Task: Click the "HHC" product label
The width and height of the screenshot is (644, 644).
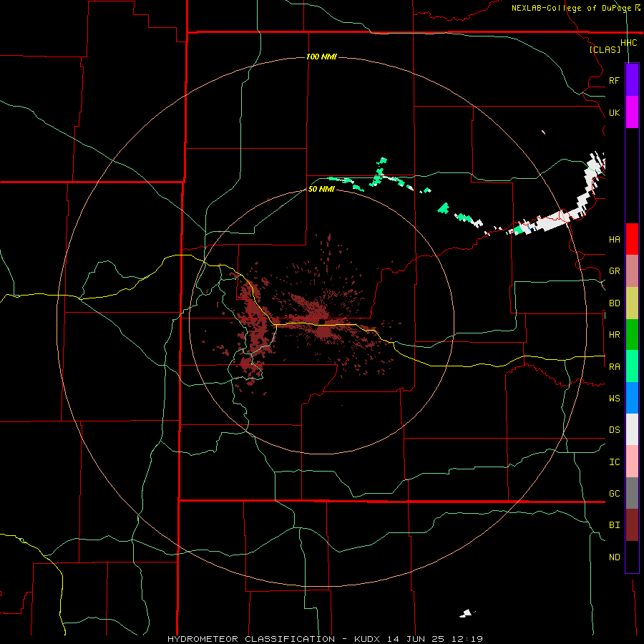Action: click(x=629, y=43)
